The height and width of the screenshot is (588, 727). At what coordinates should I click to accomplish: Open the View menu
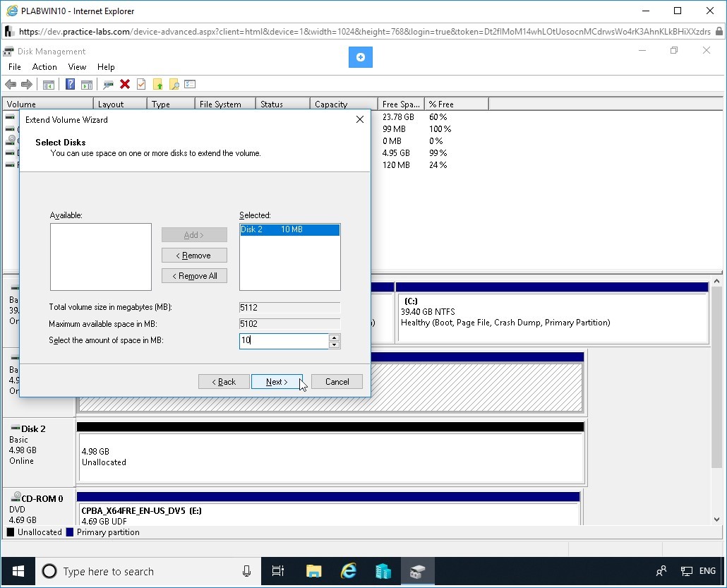77,67
